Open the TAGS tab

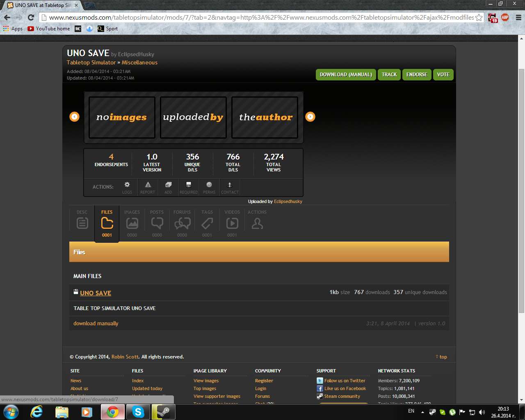pyautogui.click(x=207, y=224)
